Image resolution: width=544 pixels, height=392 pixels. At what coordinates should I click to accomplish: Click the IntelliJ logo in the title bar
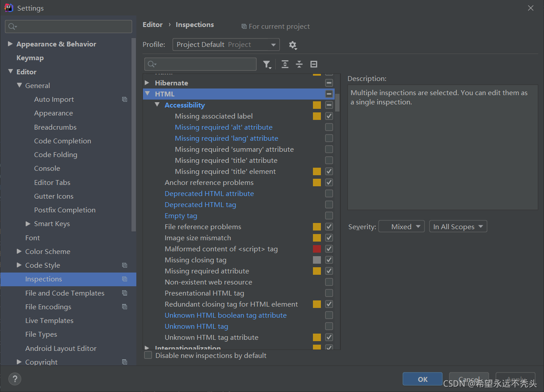pos(8,8)
